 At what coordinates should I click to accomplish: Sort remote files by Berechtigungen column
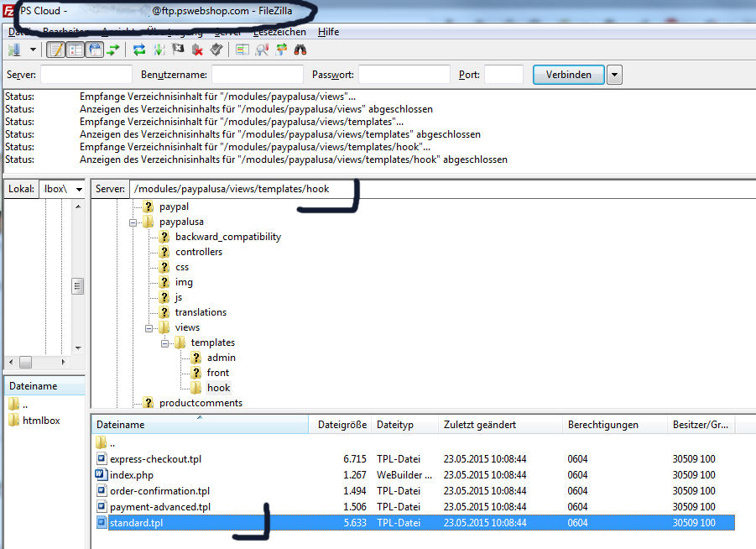(615, 425)
